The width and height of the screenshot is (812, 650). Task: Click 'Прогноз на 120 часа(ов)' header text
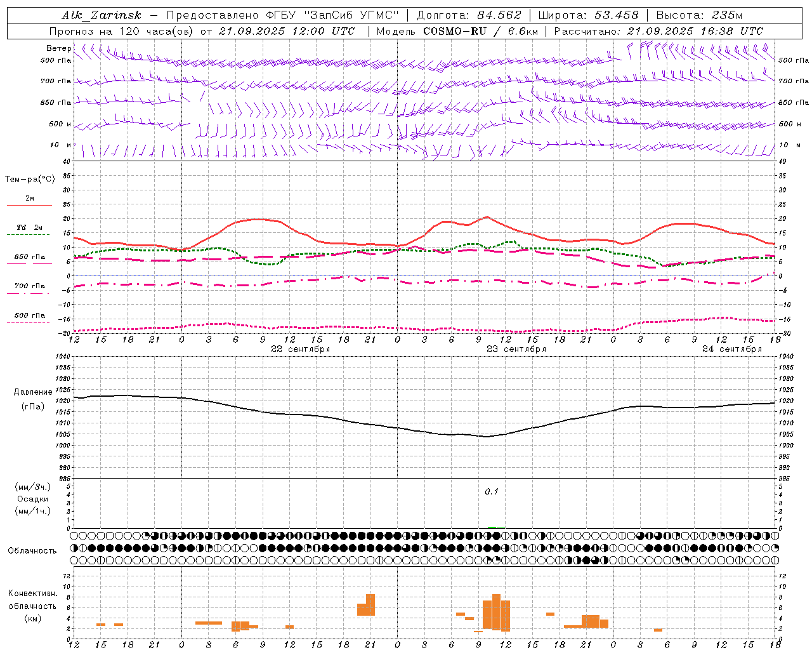click(x=122, y=31)
